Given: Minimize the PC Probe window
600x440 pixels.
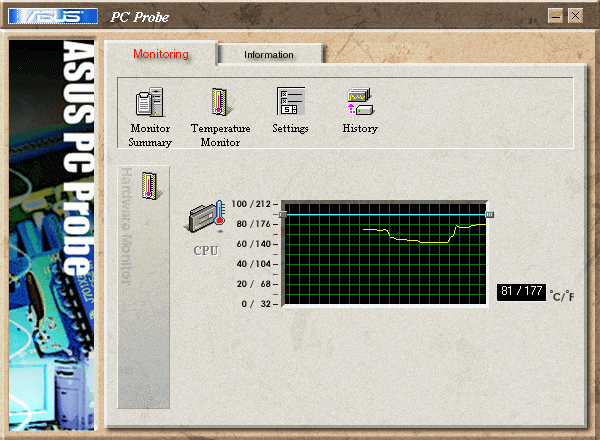Looking at the screenshot, I should click(556, 16).
